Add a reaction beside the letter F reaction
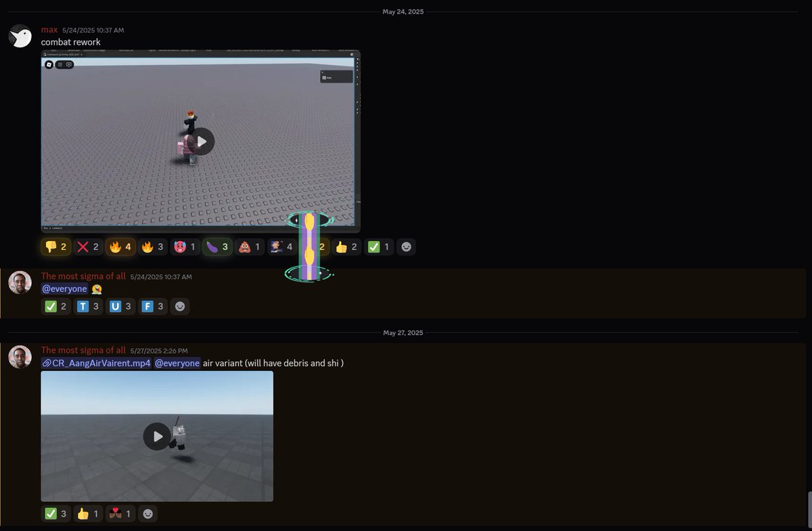812x531 pixels. [180, 306]
